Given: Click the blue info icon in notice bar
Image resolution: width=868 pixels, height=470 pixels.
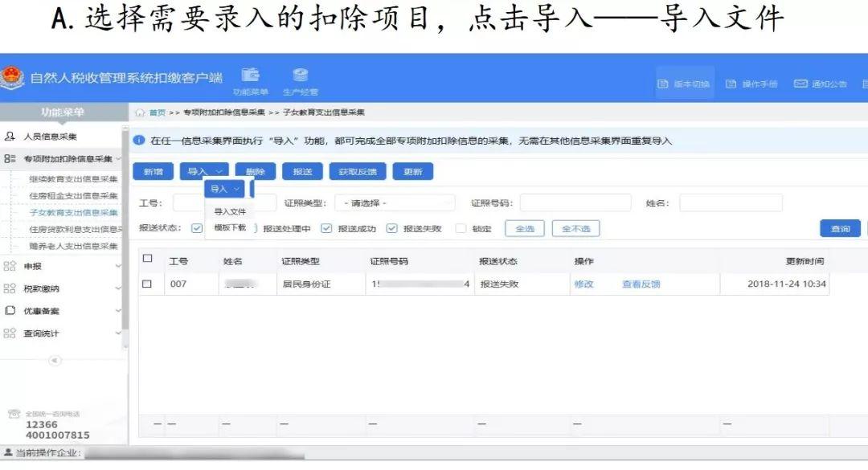Looking at the screenshot, I should [x=139, y=140].
